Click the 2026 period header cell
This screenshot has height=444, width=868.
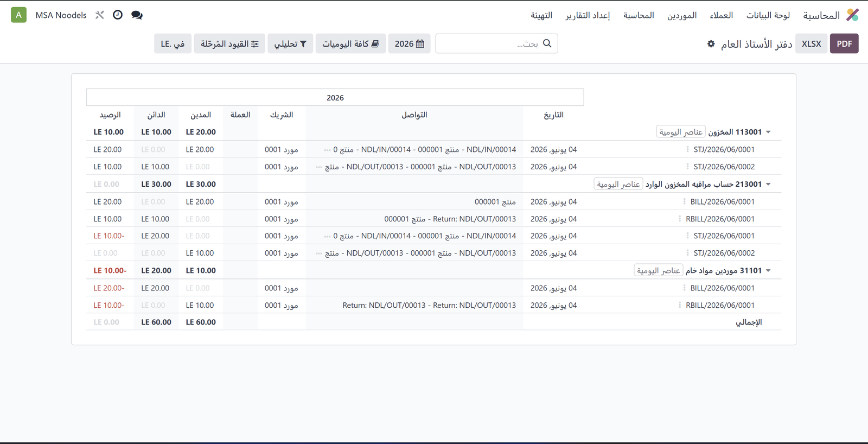click(x=335, y=98)
